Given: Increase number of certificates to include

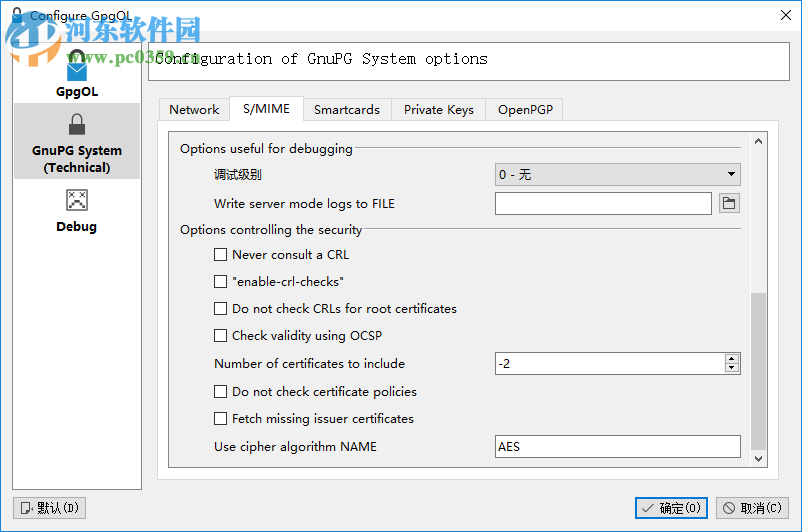Looking at the screenshot, I should (x=732, y=359).
